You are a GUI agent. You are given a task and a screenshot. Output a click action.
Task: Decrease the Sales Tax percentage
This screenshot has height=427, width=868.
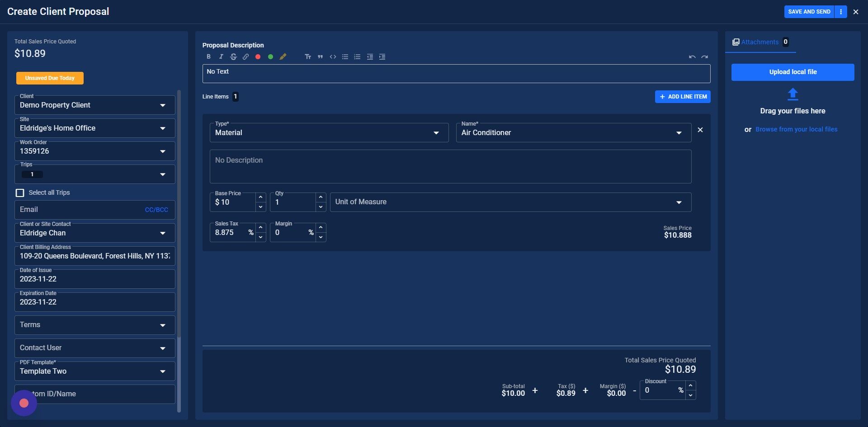pos(260,237)
